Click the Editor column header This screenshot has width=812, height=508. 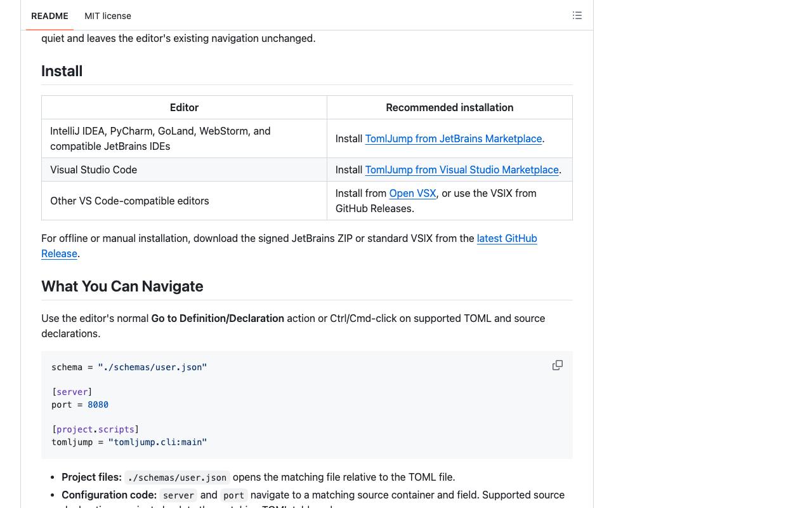pos(184,107)
